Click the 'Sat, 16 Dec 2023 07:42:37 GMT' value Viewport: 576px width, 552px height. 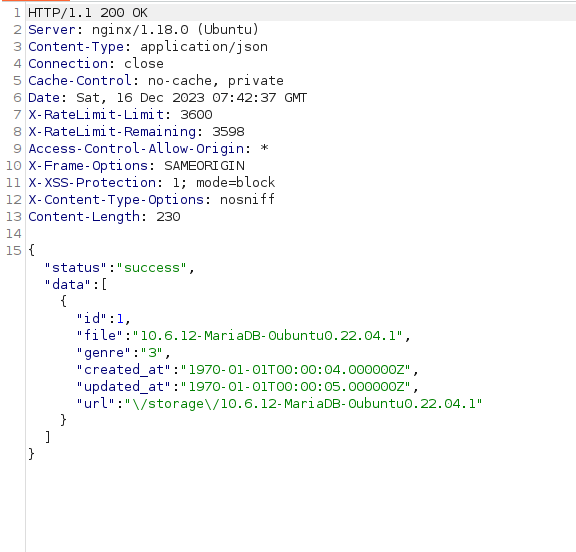[191, 98]
